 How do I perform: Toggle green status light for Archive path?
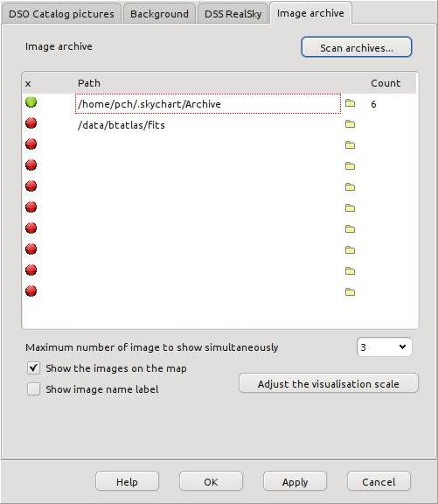tap(31, 102)
